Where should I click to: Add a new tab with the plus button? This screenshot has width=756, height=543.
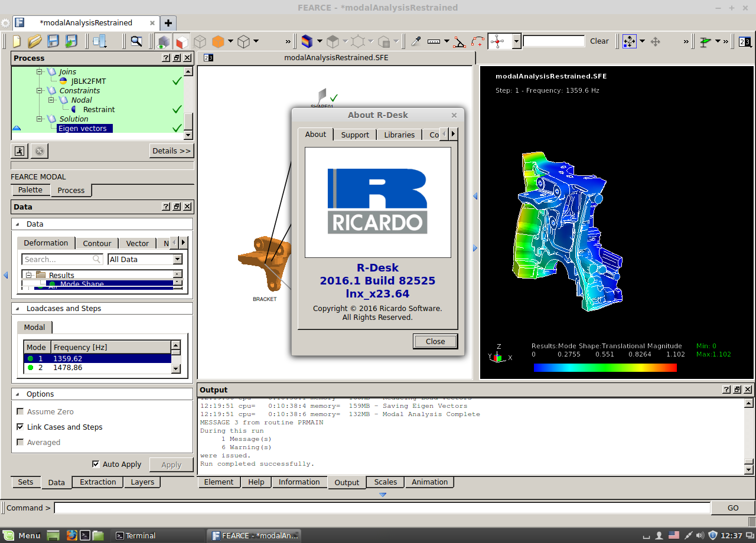(168, 23)
